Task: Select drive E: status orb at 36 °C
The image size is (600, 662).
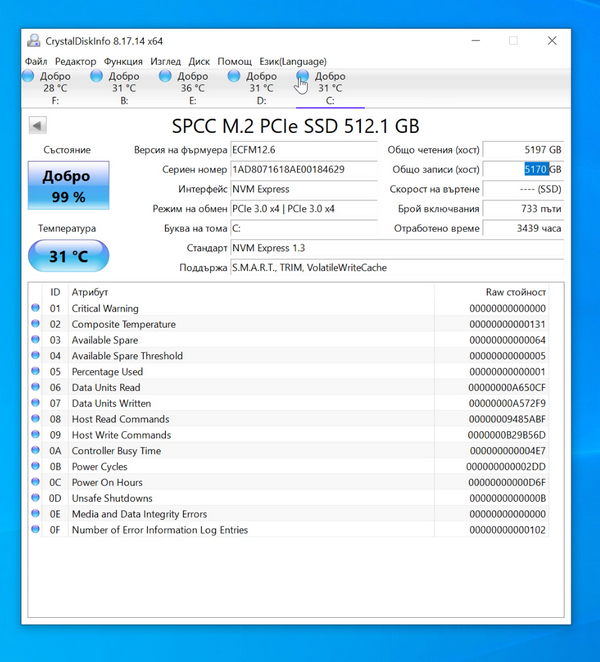Action: click(x=165, y=76)
